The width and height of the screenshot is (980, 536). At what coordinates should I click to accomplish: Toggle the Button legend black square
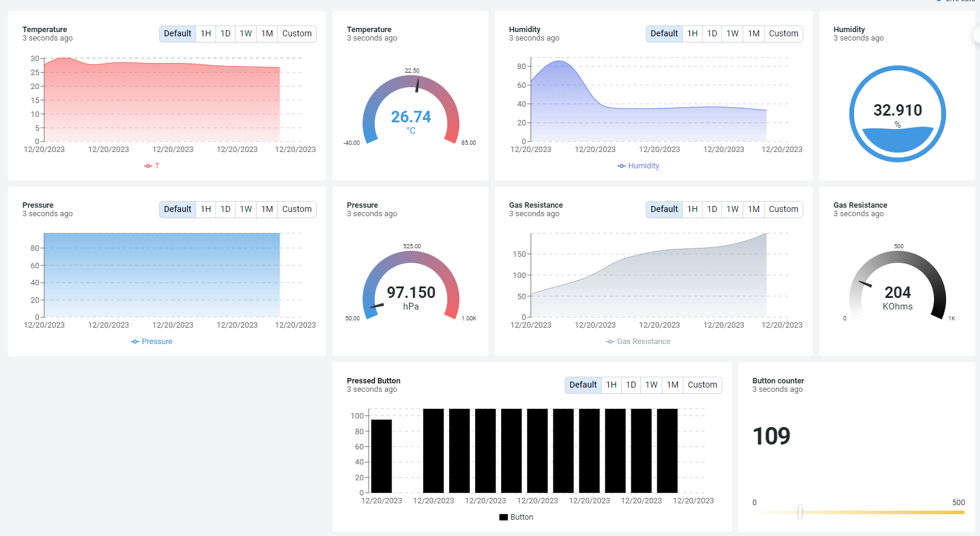504,517
